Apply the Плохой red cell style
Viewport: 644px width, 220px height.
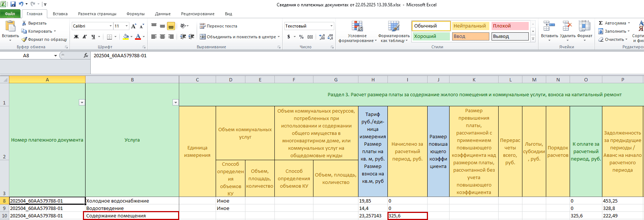(509, 26)
